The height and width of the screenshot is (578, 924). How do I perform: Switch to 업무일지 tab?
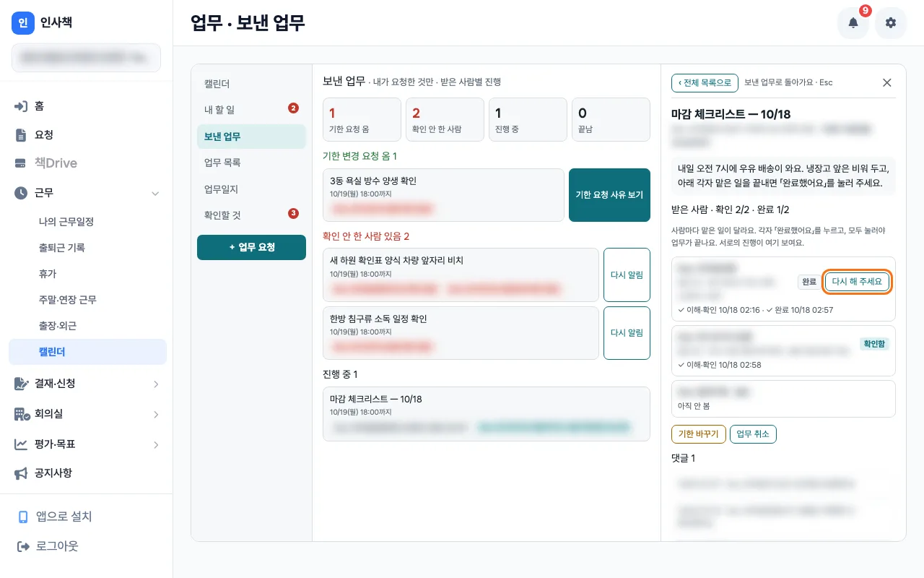(x=251, y=189)
